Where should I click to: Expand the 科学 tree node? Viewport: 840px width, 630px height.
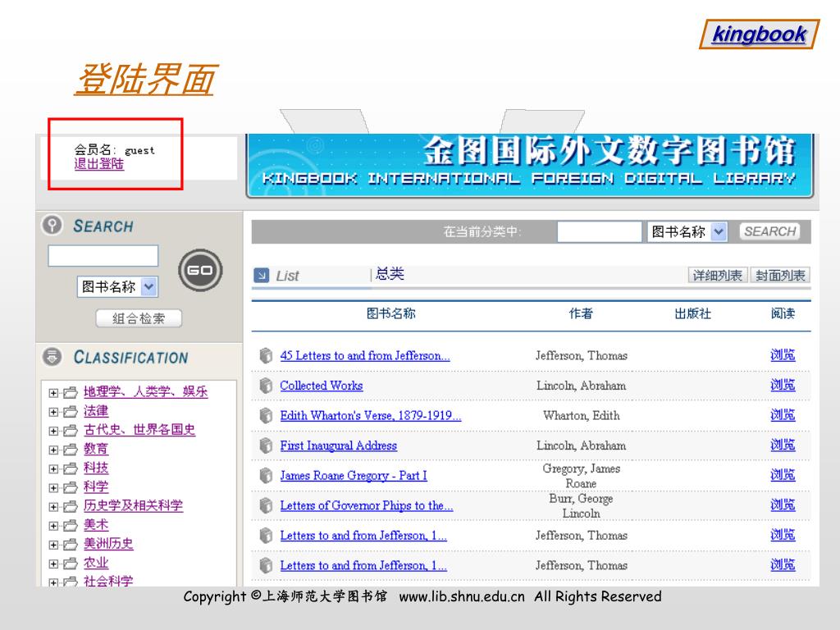(53, 487)
